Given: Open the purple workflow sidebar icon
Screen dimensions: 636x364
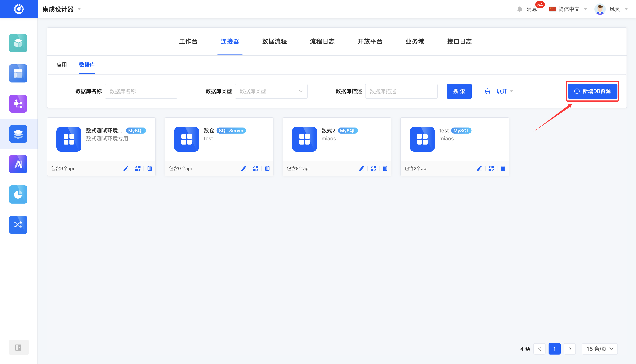Looking at the screenshot, I should [x=18, y=104].
